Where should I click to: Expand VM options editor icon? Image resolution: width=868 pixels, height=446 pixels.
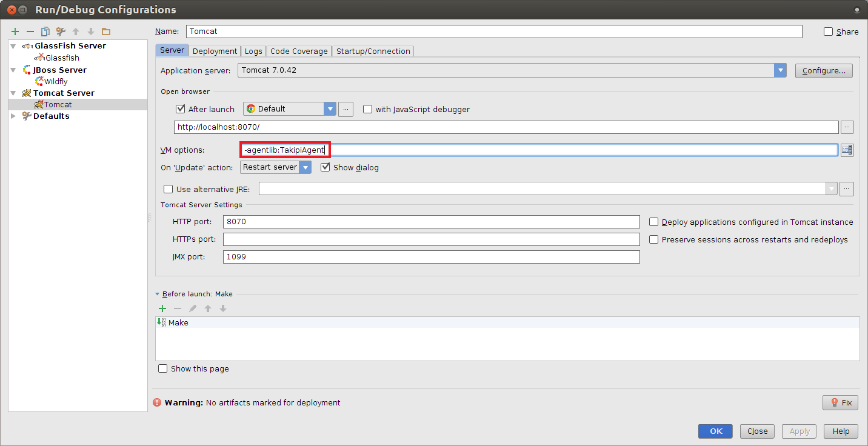(847, 150)
